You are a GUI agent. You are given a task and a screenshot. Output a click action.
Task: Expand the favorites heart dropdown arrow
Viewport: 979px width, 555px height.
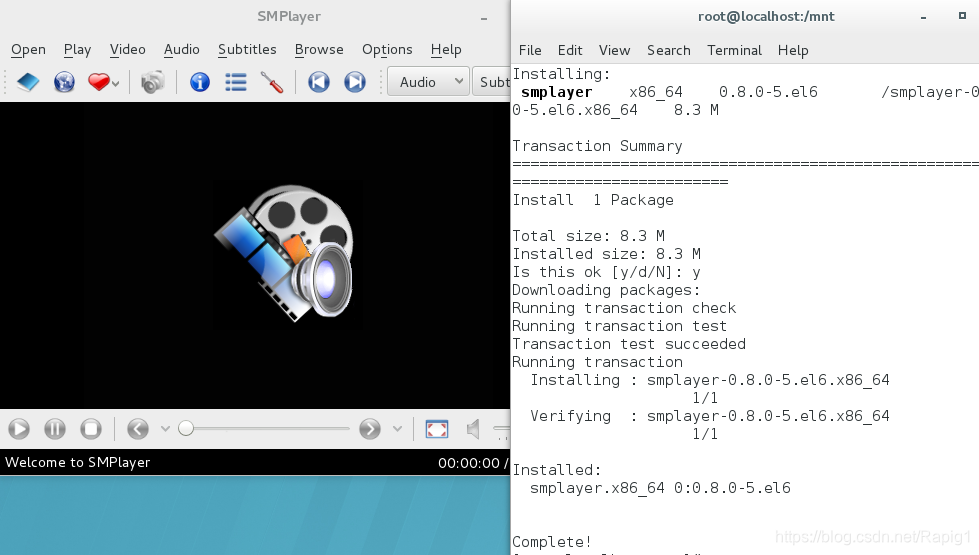[x=116, y=83]
